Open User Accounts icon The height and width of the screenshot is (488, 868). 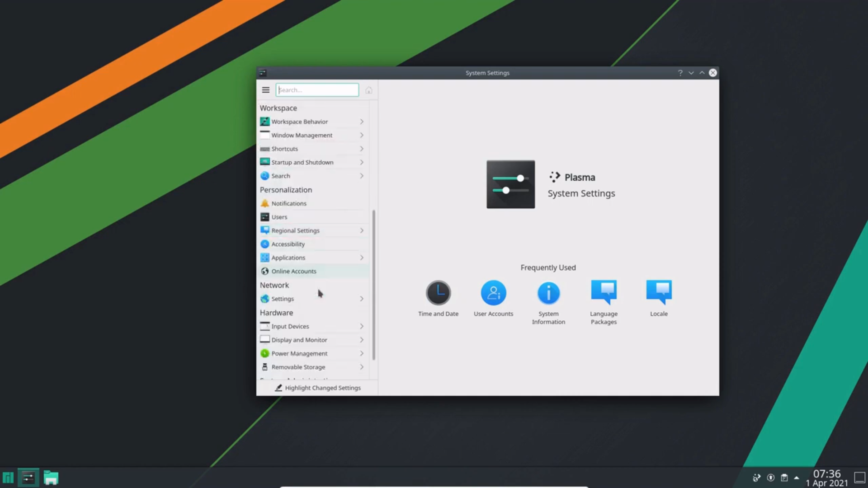[493, 293]
